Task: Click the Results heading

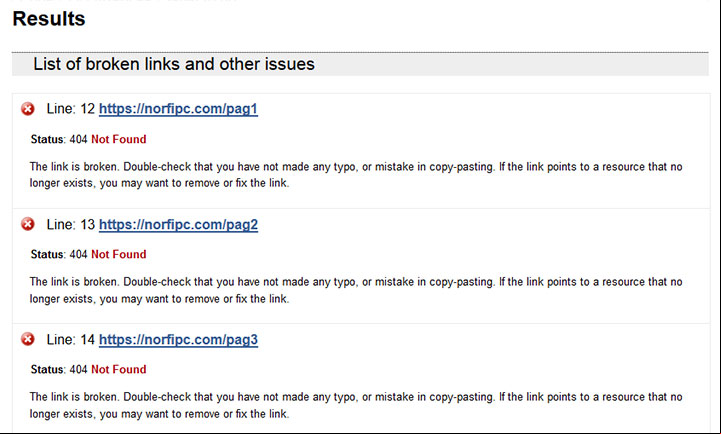Action: point(49,19)
